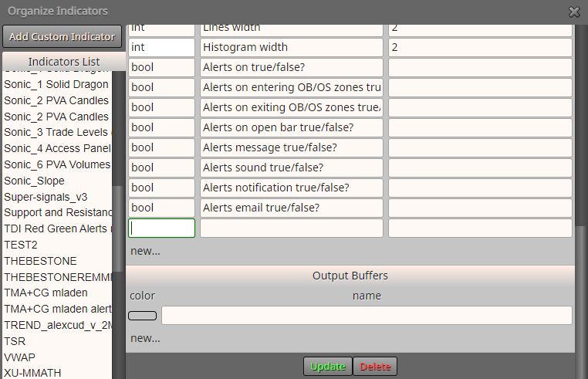588x379 pixels.
Task: Click the green Update button
Action: click(x=328, y=366)
